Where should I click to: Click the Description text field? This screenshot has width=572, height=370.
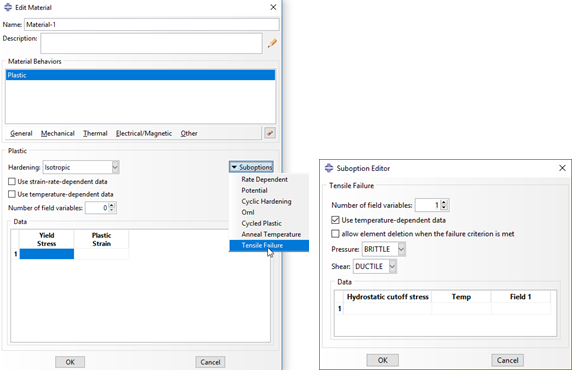151,43
